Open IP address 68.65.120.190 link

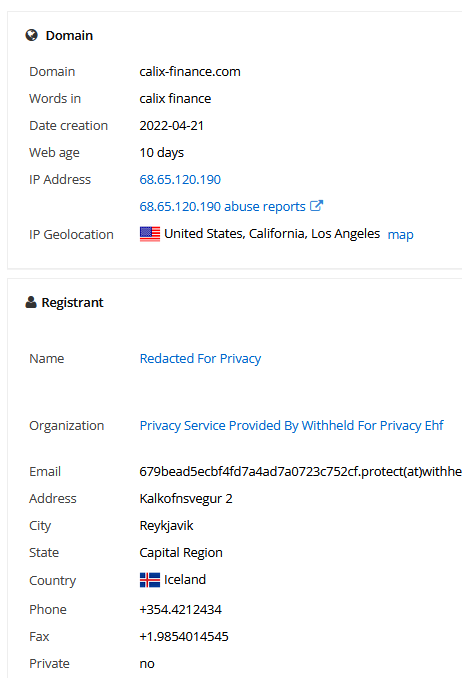[180, 179]
